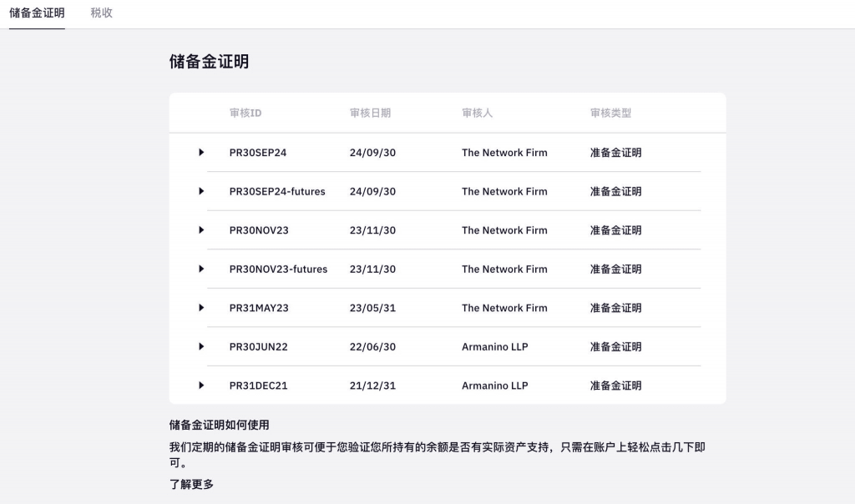The height and width of the screenshot is (504, 855).
Task: Select the PR30JUN22 audit ID text
Action: [x=259, y=346]
